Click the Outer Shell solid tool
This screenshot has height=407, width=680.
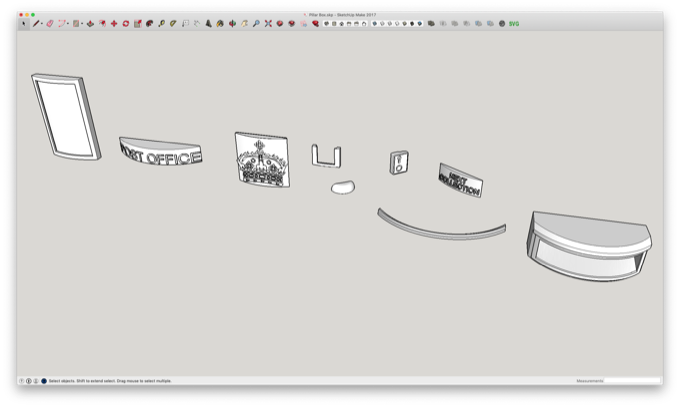pyautogui.click(x=431, y=24)
